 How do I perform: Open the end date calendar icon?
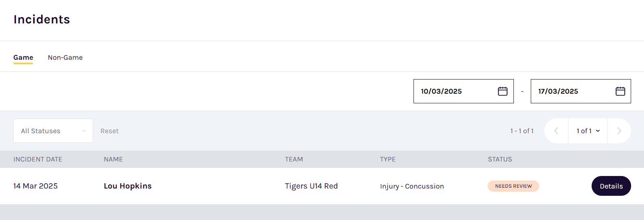(620, 91)
